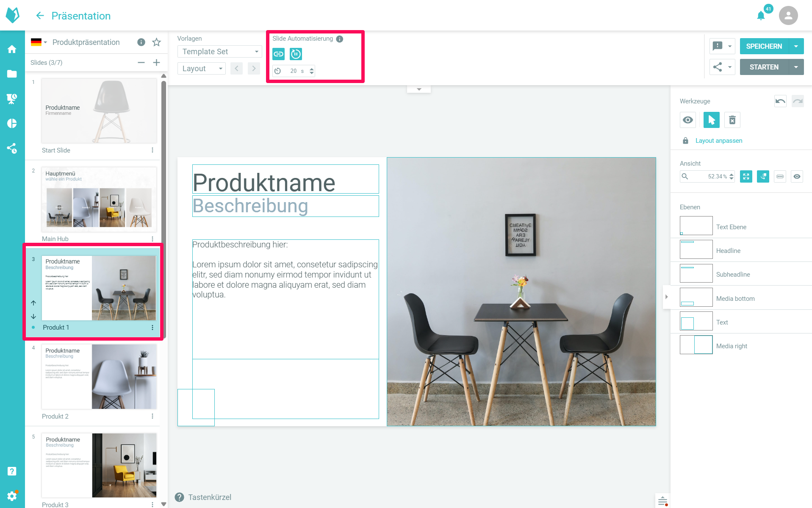Click the delete trash tool icon
Image resolution: width=812 pixels, height=508 pixels.
[x=732, y=120]
